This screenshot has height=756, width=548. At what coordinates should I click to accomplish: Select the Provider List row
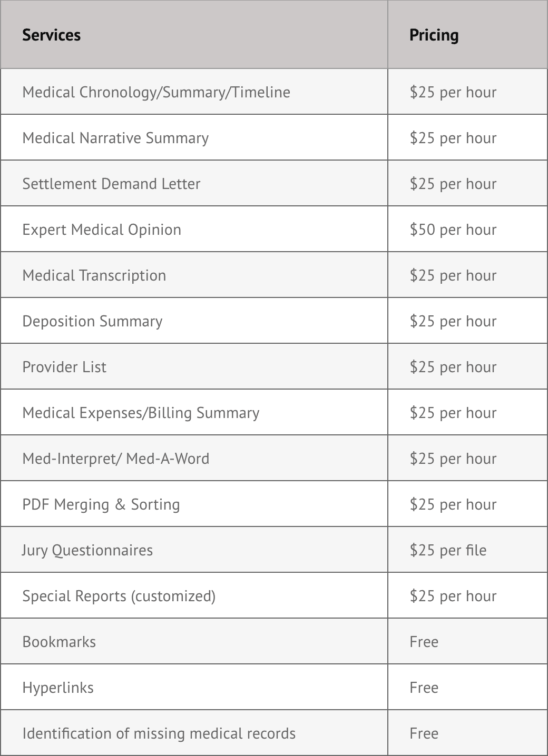(x=64, y=367)
